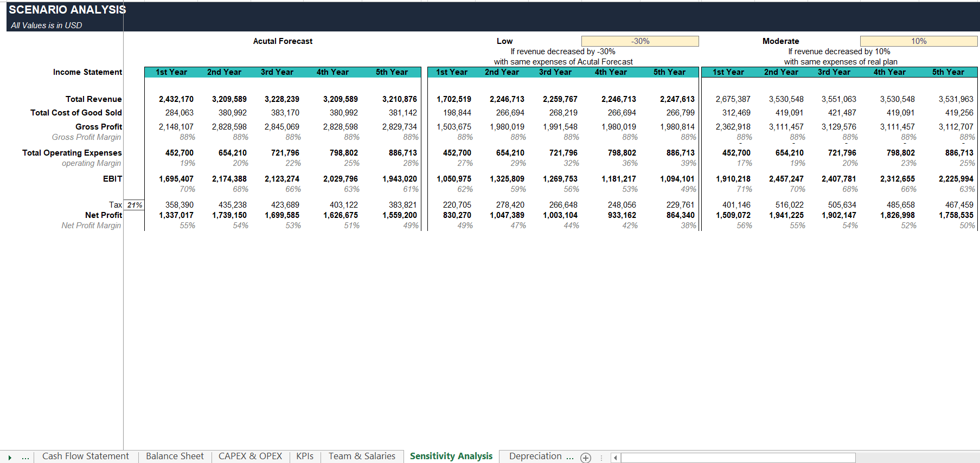The width and height of the screenshot is (980, 463).
Task: Click Moderate net profit 1,758,535
Action: pyautogui.click(x=956, y=215)
